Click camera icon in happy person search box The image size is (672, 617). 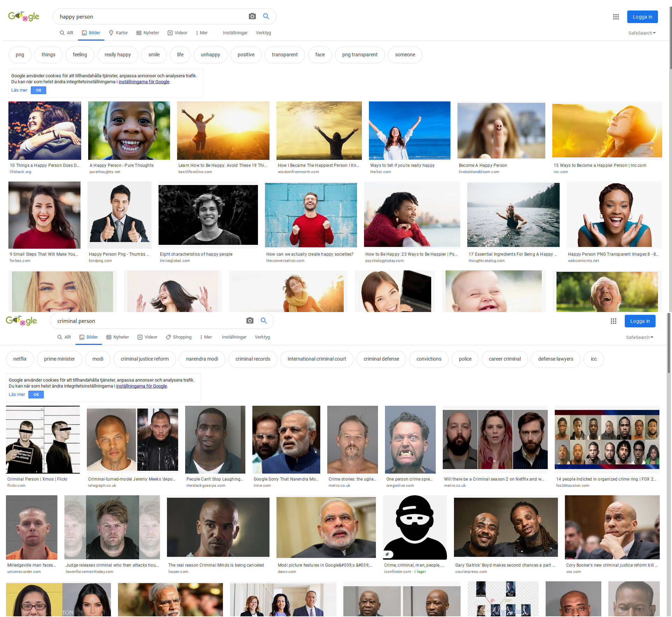click(252, 16)
